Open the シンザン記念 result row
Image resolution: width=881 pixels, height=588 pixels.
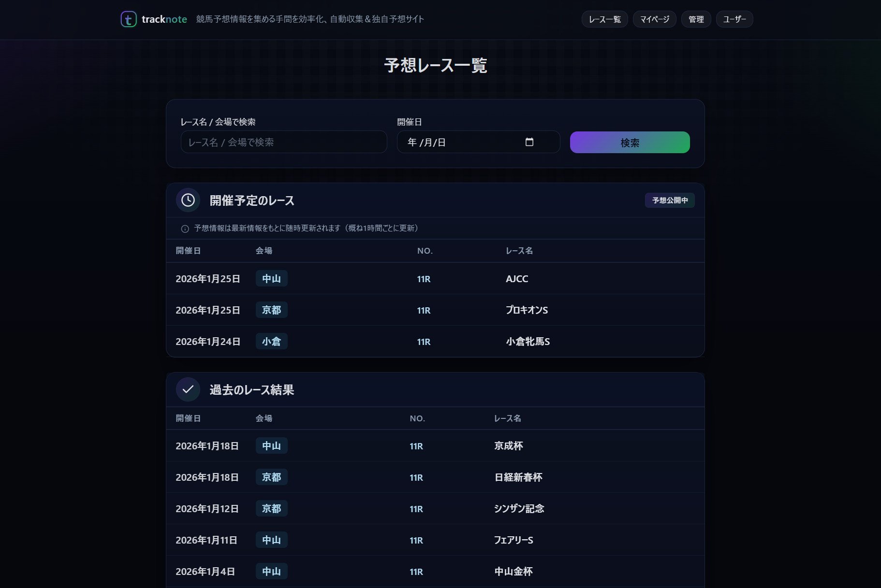[519, 509]
